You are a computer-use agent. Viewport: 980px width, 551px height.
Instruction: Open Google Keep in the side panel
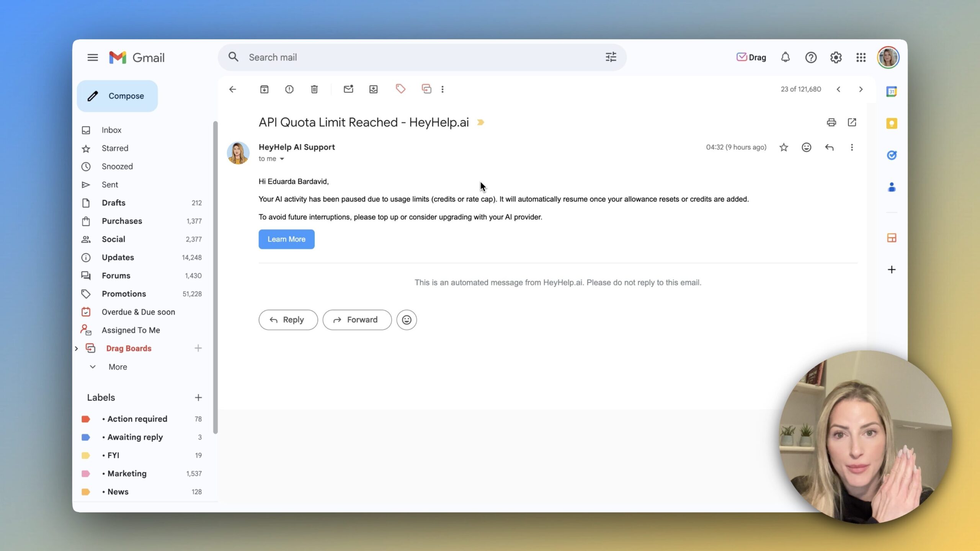(891, 123)
